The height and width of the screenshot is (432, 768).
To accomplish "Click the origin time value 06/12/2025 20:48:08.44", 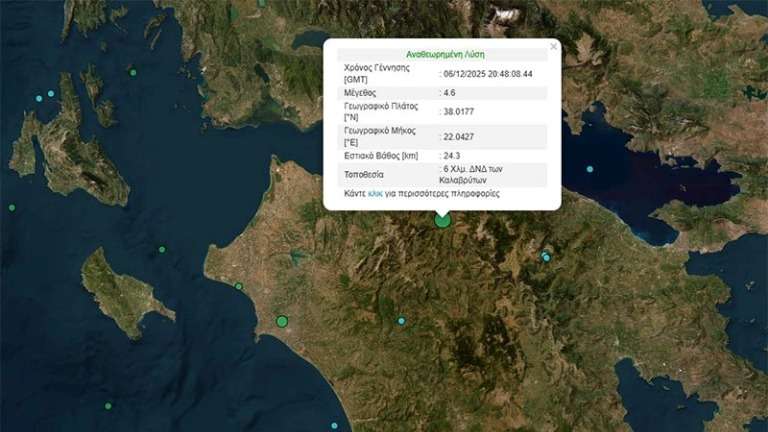I will [x=488, y=74].
